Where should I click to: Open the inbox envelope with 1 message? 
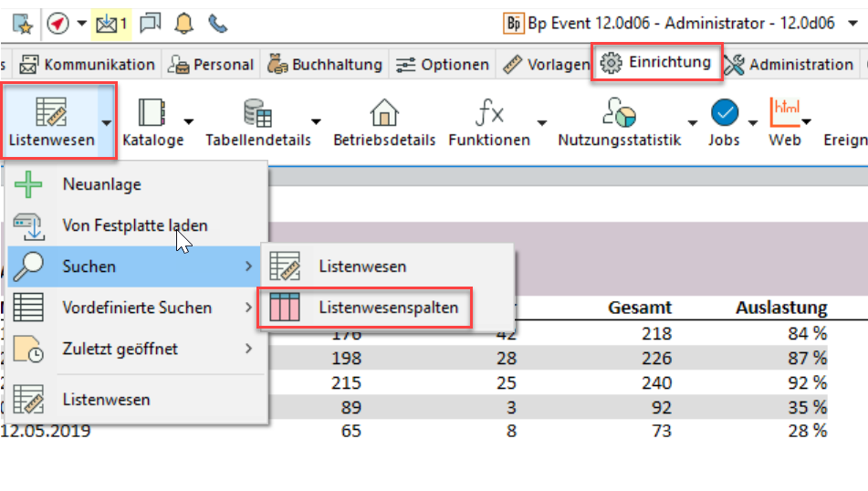112,22
